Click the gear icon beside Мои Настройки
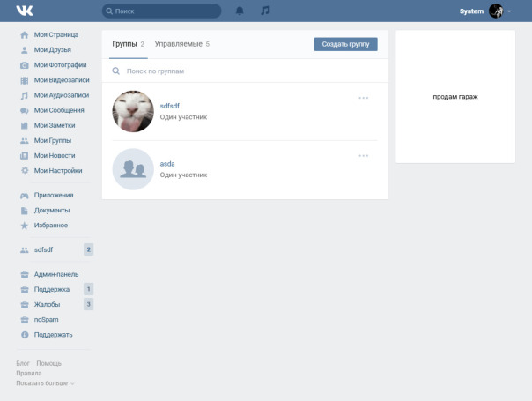Image resolution: width=532 pixels, height=401 pixels. click(x=25, y=170)
